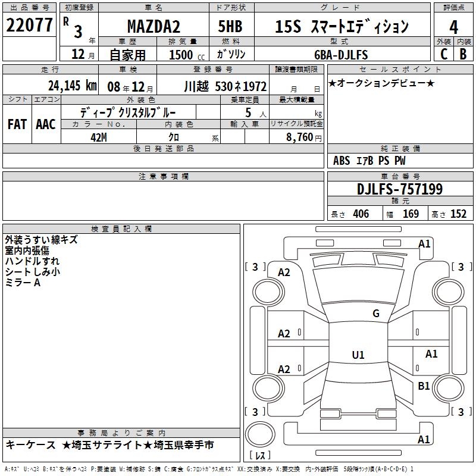The width and height of the screenshot is (476, 476).
Task: Select the 譲渡書類期限 header cell
Action: 296,69
